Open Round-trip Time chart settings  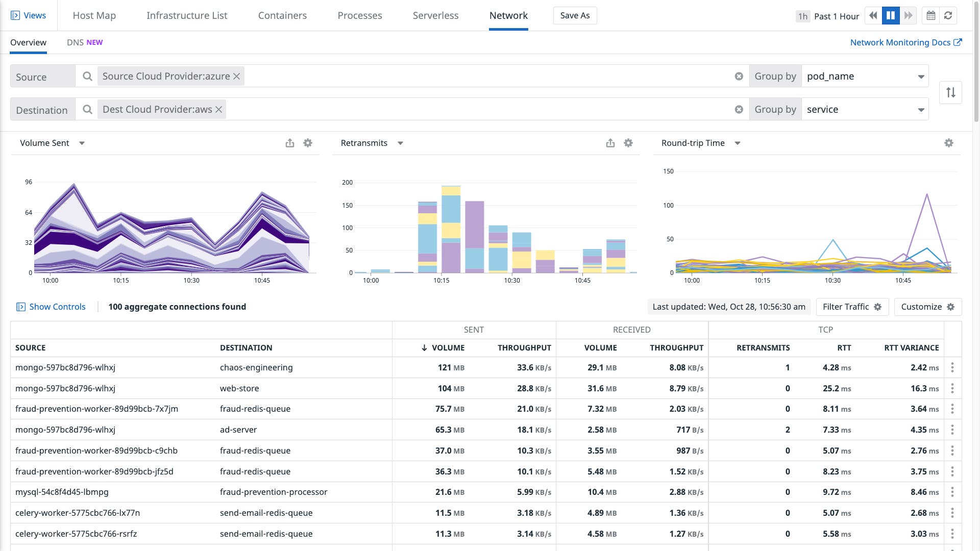pos(948,143)
